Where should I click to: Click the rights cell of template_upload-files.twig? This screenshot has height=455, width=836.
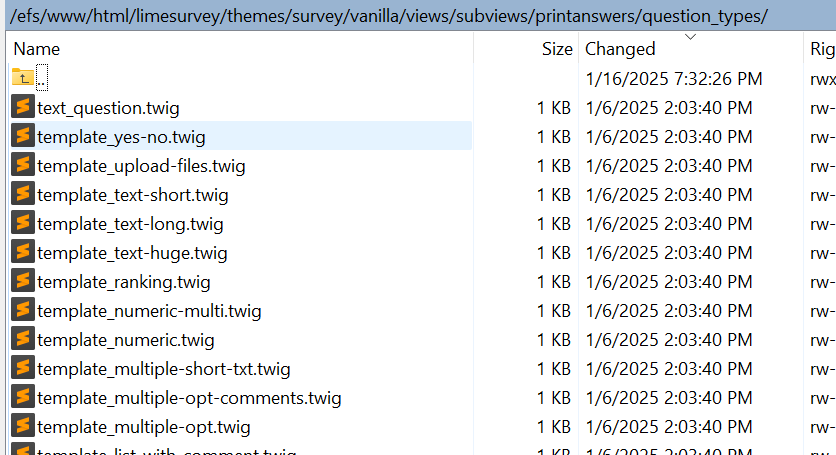pos(822,166)
